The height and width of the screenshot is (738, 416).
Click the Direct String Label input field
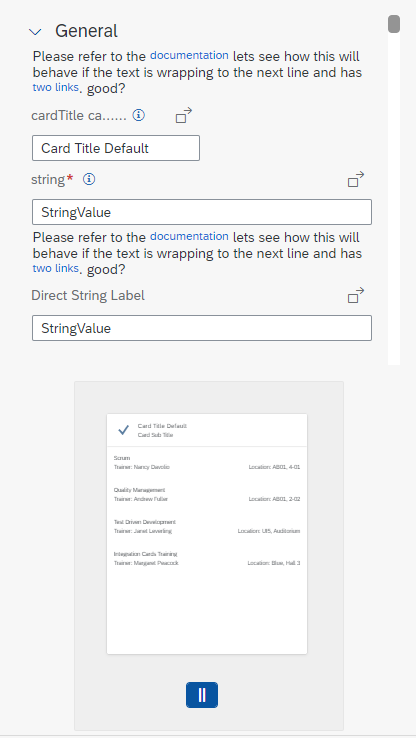coord(202,328)
